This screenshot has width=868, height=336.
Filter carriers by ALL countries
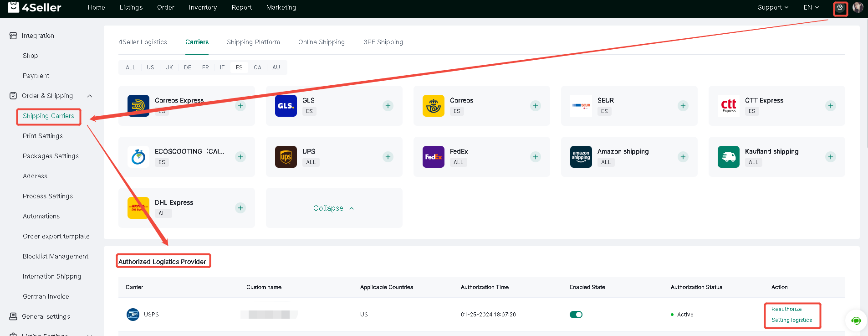131,67
